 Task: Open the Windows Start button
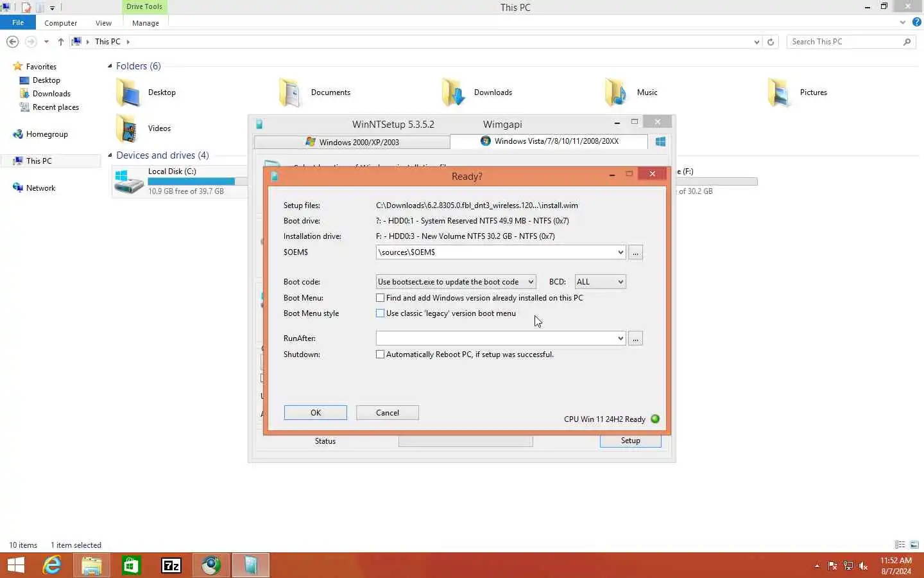[16, 565]
